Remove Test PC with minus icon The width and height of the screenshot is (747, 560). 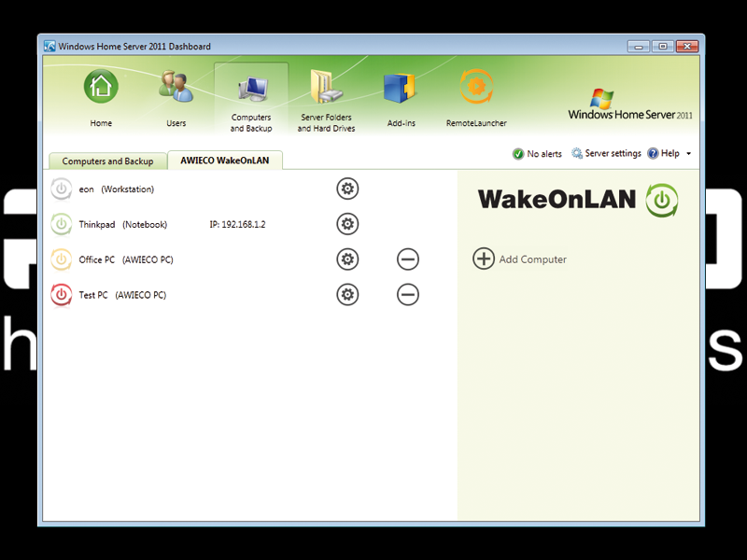tap(408, 294)
